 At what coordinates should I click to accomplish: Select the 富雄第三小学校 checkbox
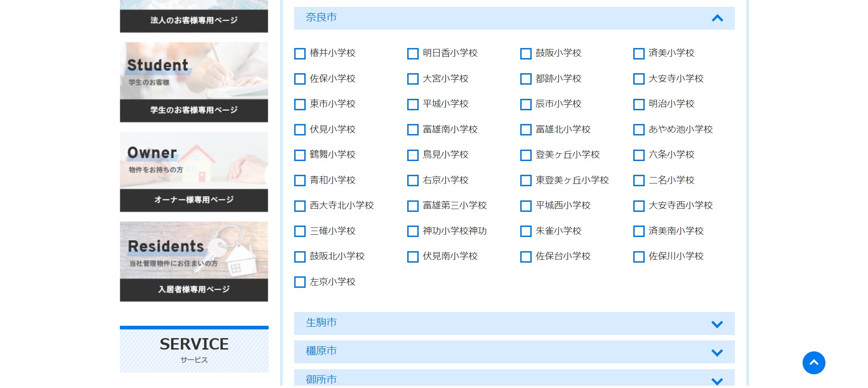coord(413,206)
